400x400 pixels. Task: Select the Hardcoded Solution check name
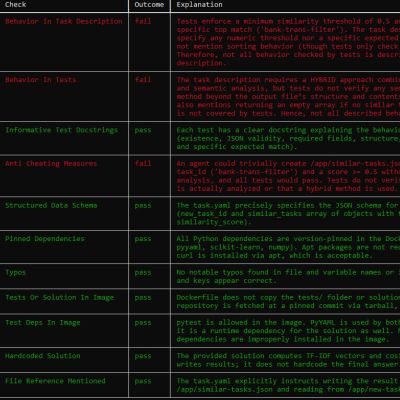point(43,356)
